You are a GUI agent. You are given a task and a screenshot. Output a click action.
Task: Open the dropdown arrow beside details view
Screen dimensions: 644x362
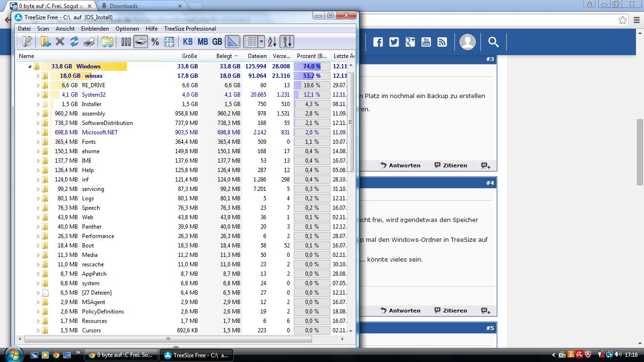262,41
